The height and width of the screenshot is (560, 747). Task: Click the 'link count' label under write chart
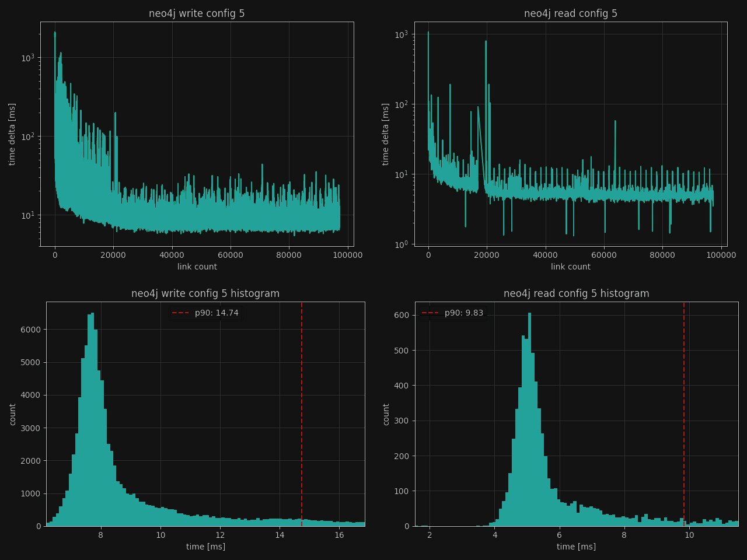(x=197, y=267)
